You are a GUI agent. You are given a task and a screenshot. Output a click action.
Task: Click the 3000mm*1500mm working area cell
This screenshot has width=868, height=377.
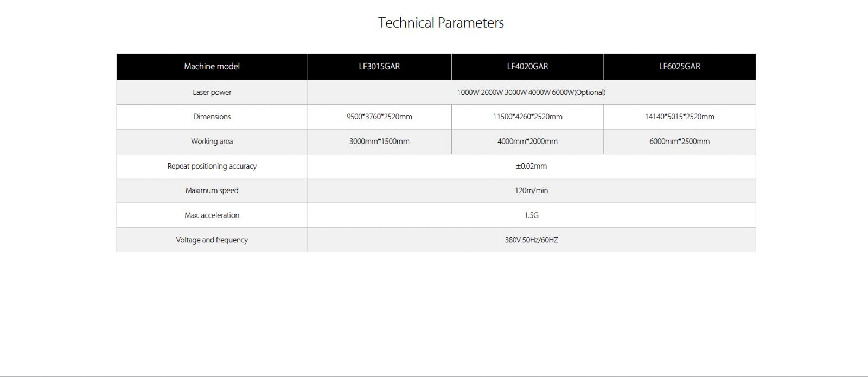[x=379, y=142]
